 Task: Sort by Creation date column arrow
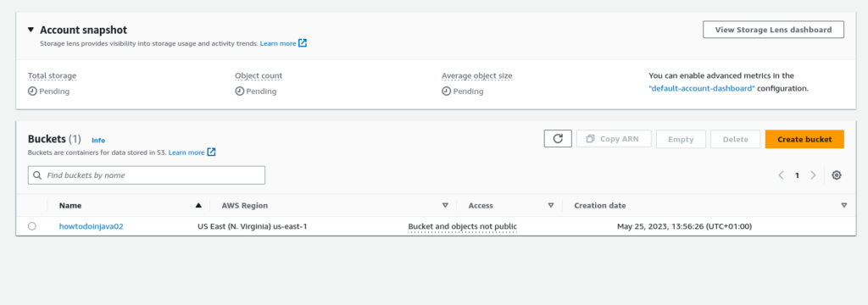pyautogui.click(x=843, y=205)
